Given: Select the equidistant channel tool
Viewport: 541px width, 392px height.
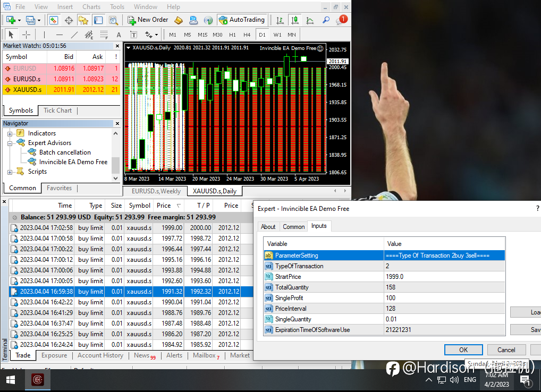Looking at the screenshot, I should click(x=89, y=35).
